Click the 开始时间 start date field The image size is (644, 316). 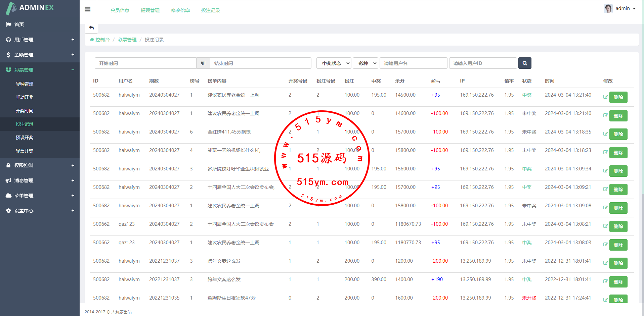(145, 63)
